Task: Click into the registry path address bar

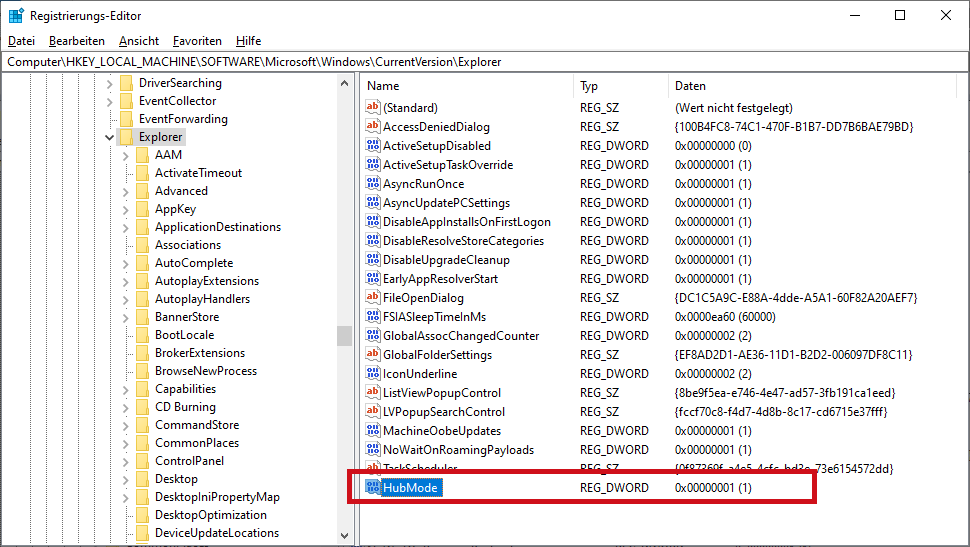Action: coord(485,62)
